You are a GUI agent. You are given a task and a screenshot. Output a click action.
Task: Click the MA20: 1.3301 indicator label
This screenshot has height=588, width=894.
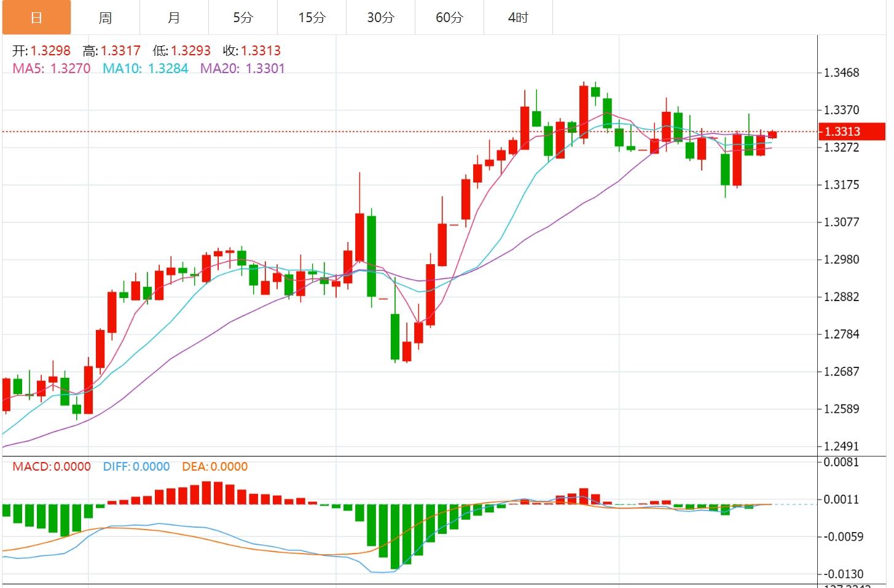[x=243, y=69]
